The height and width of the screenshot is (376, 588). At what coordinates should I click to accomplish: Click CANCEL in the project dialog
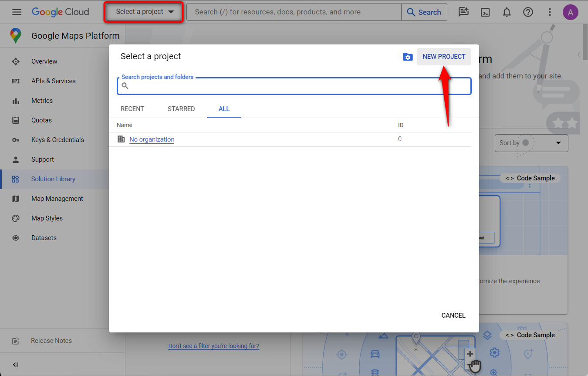pos(453,315)
